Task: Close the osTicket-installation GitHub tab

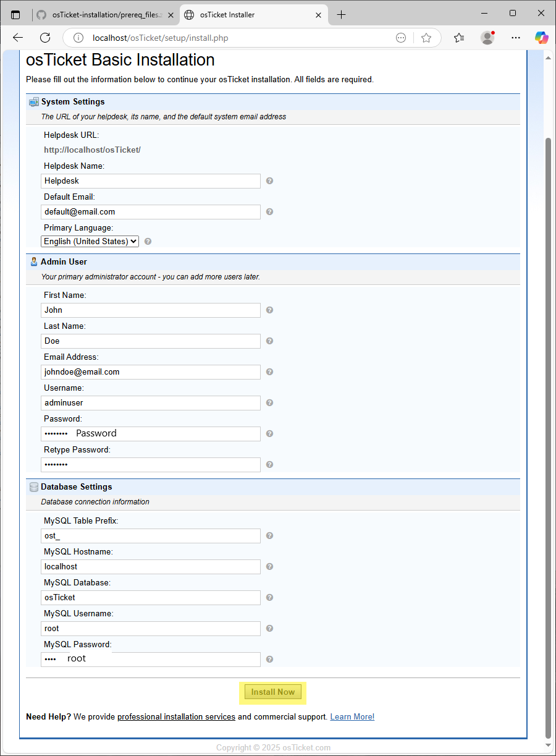Action: 171,15
